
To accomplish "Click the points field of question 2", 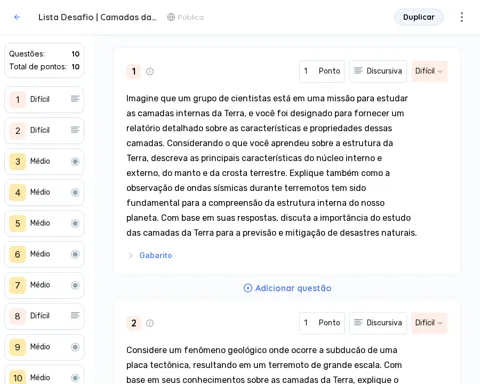I will [322, 323].
